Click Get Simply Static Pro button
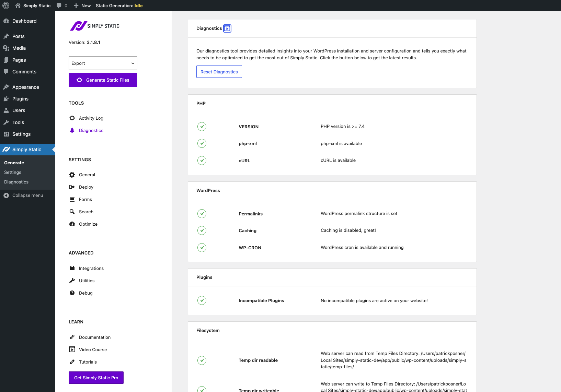This screenshot has width=561, height=392. 96,378
